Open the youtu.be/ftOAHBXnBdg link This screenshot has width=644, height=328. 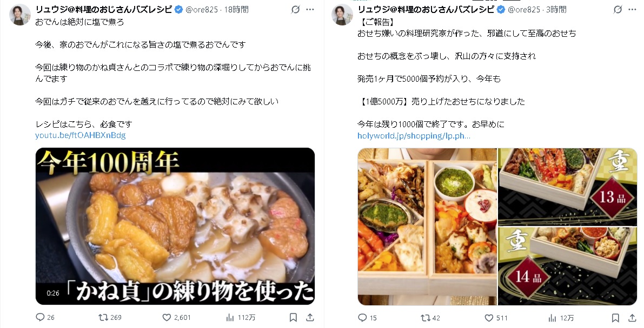tap(81, 135)
